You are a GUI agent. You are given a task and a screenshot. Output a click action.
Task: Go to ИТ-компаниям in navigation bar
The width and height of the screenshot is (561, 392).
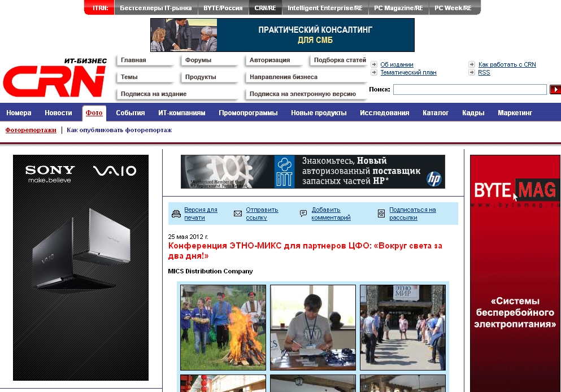pyautogui.click(x=182, y=112)
